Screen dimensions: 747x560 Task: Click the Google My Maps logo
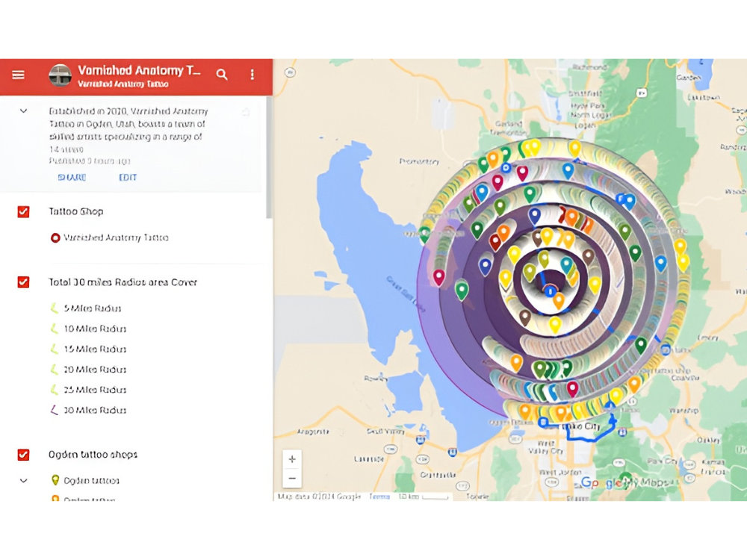point(625,482)
